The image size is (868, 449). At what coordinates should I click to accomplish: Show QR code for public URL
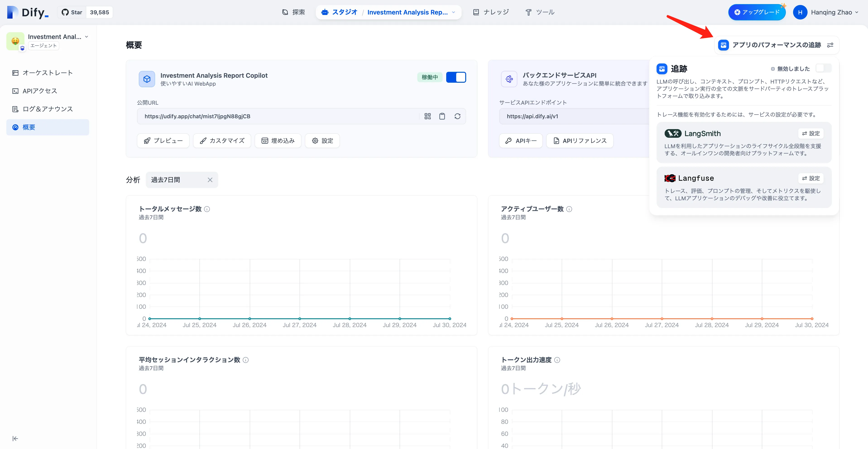point(427,116)
